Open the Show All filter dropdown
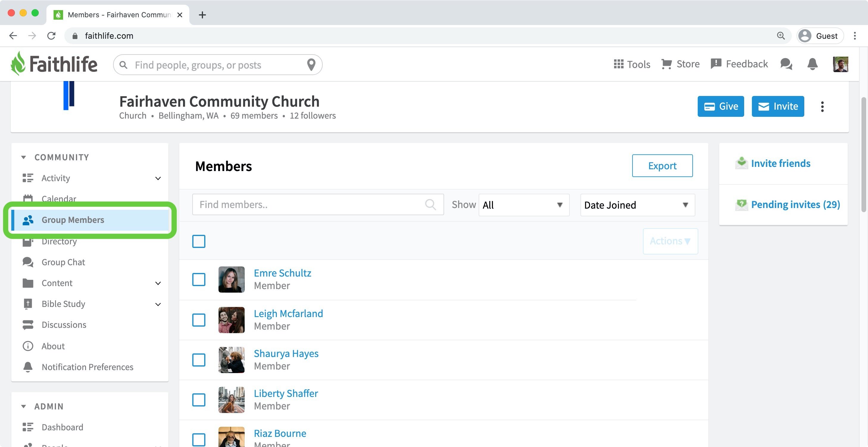The height and width of the screenshot is (447, 868). click(524, 205)
